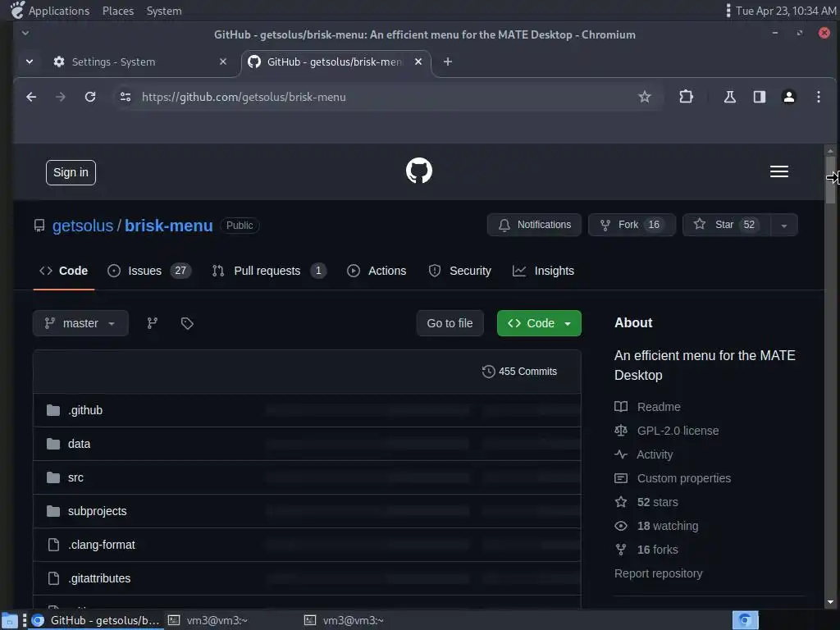Open the System menu in top panel

(164, 11)
